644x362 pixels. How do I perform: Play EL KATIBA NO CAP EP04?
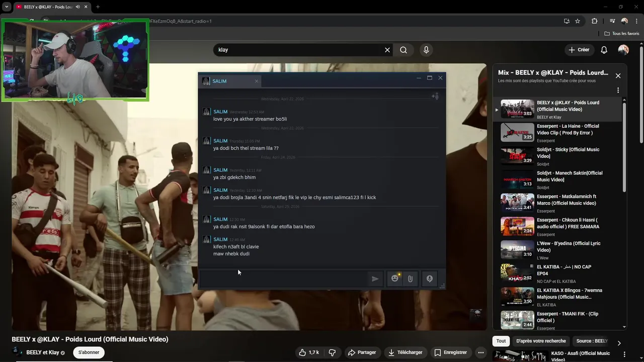coord(558,274)
